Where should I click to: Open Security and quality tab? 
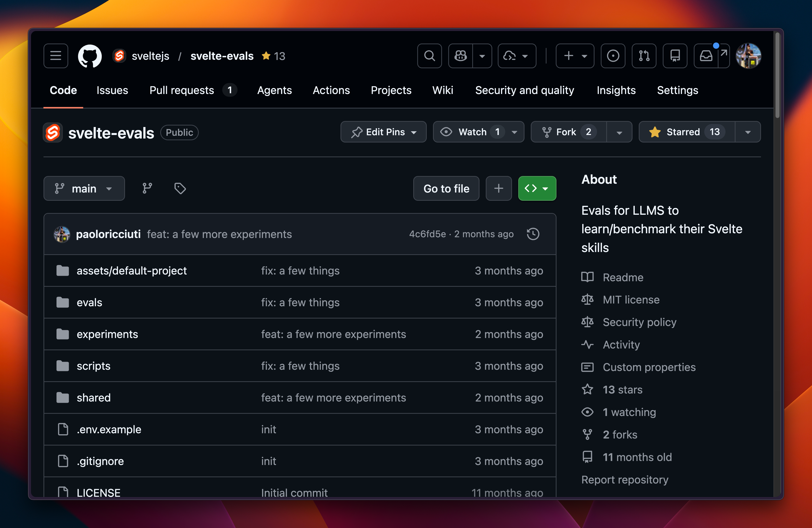coord(525,90)
